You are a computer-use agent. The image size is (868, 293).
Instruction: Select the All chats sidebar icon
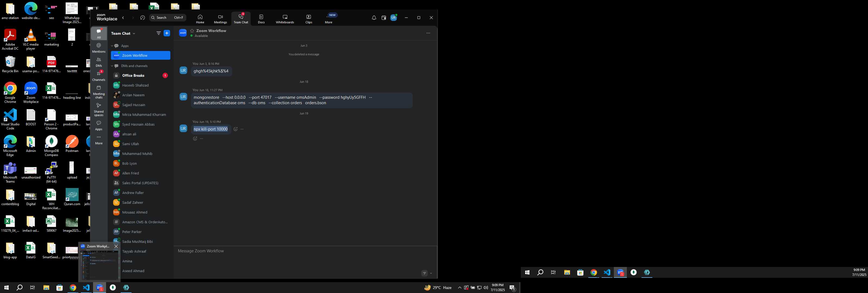[x=99, y=34]
